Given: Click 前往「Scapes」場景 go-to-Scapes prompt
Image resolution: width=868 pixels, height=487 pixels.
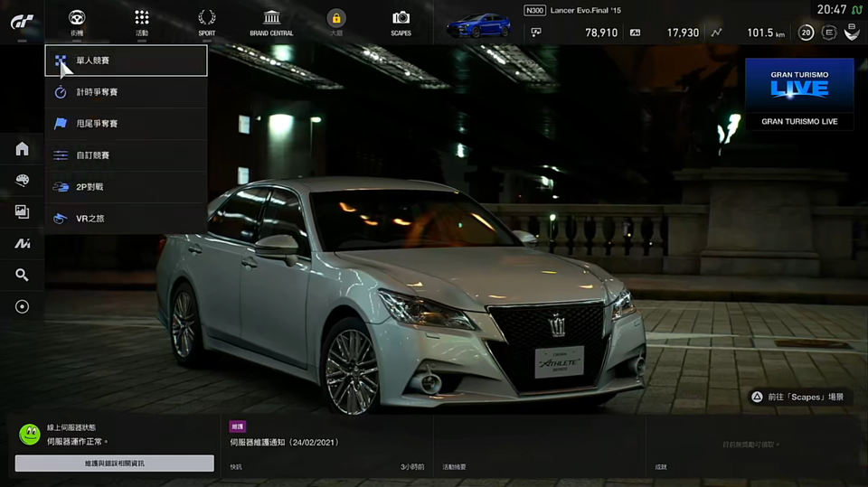Looking at the screenshot, I should point(806,397).
